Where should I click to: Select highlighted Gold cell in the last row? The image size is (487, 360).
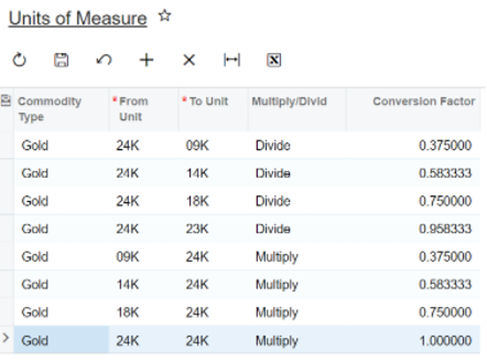pyautogui.click(x=62, y=340)
